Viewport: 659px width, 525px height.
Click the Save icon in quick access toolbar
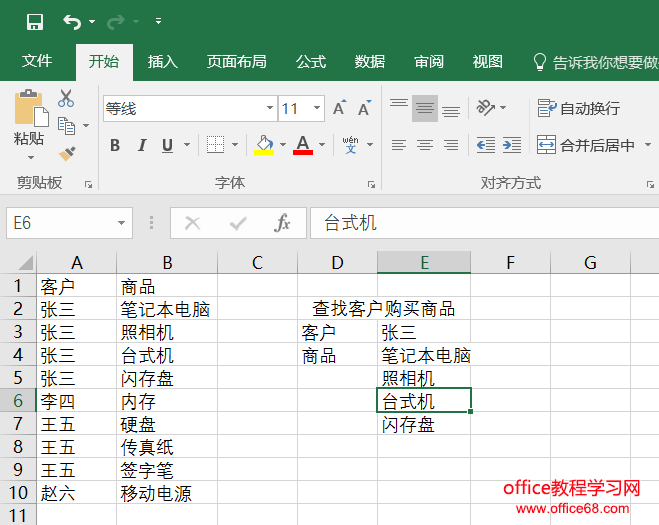pyautogui.click(x=34, y=21)
